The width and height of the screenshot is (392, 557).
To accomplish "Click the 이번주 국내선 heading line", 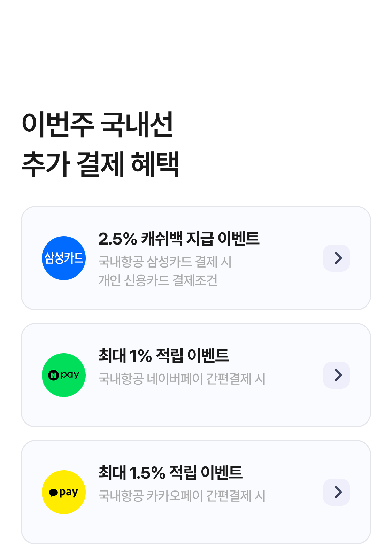I will (98, 125).
